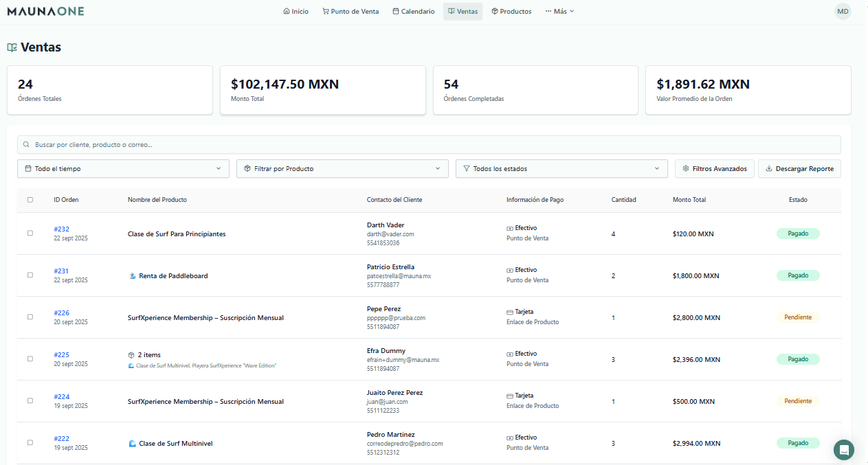
Task: Open the Filtrar por Producto dropdown
Action: [x=342, y=168]
